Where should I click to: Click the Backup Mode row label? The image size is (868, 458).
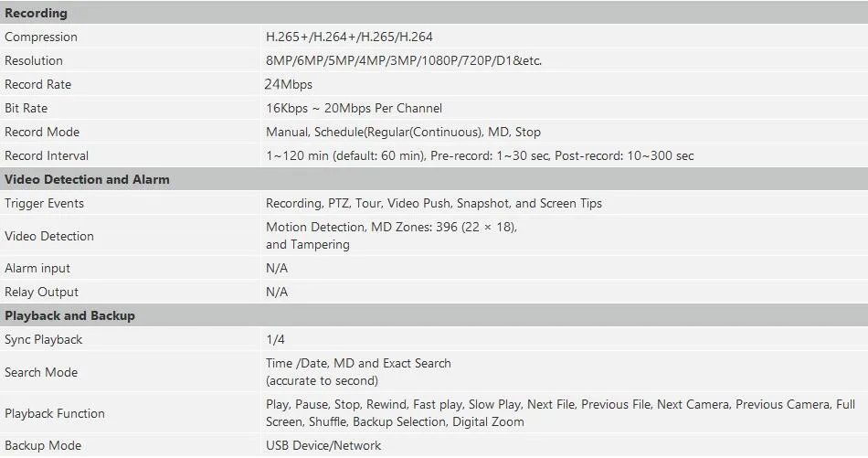coord(43,446)
